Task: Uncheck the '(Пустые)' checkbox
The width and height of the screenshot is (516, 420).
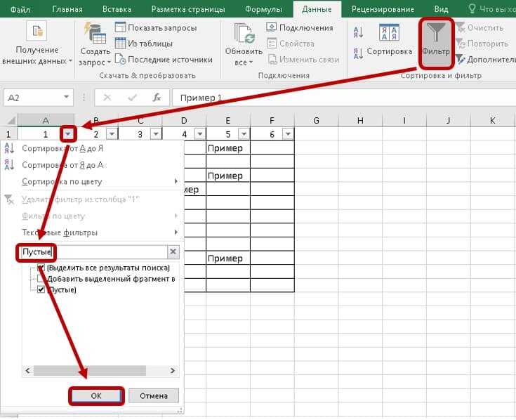Action: (41, 289)
